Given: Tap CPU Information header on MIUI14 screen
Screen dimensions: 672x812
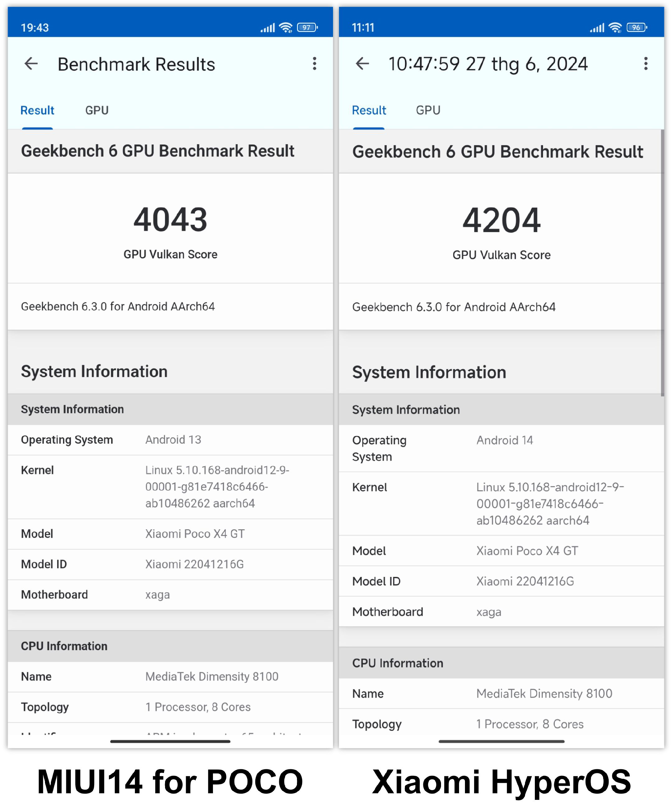Looking at the screenshot, I should [170, 646].
